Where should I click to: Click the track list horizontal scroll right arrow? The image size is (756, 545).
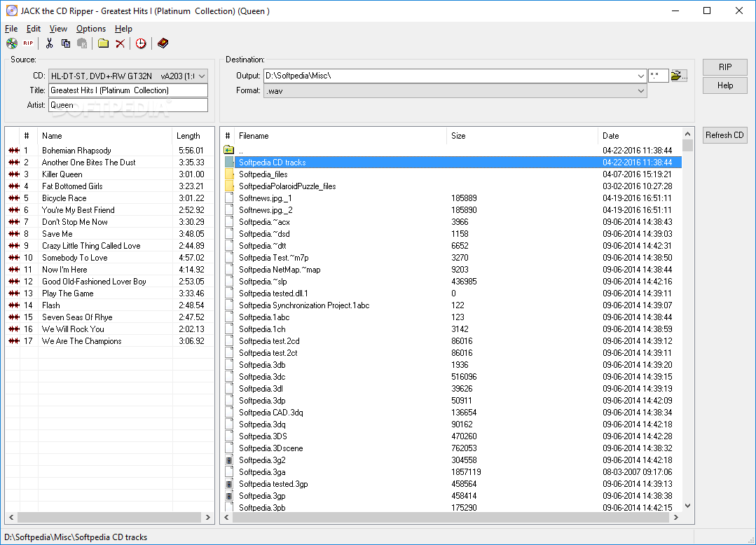(208, 517)
